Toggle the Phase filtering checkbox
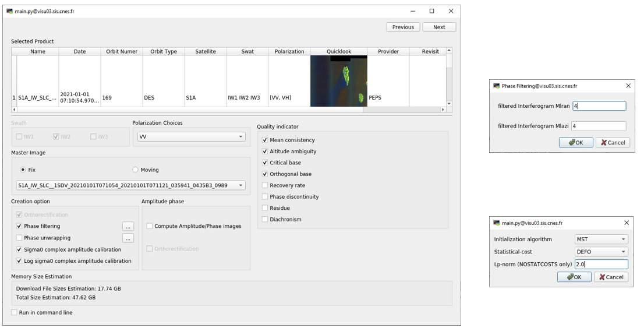The width and height of the screenshot is (644, 331). 19,226
